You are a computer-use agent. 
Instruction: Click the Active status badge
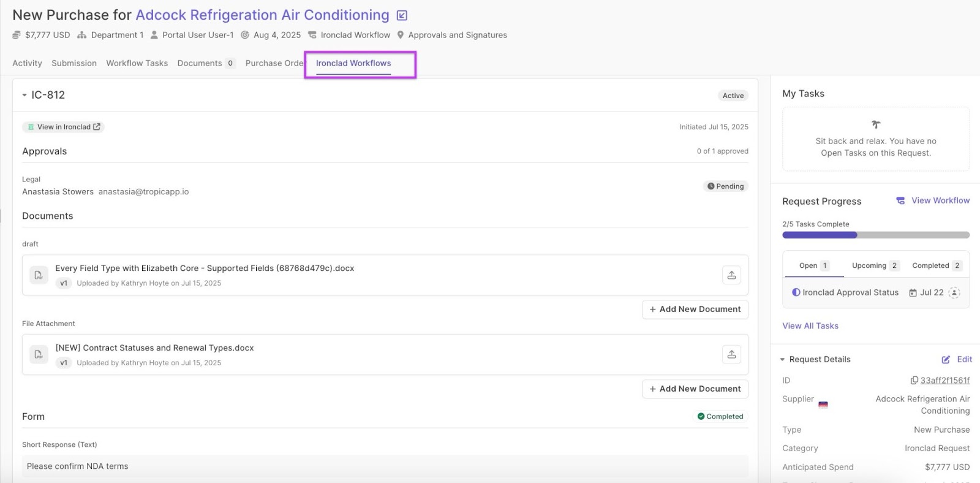(733, 96)
